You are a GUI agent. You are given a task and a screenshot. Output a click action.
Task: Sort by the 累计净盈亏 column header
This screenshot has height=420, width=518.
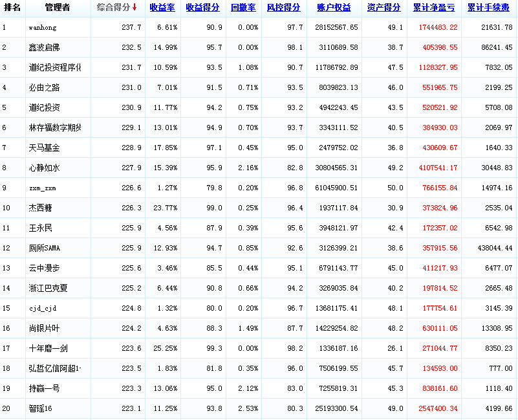click(434, 8)
